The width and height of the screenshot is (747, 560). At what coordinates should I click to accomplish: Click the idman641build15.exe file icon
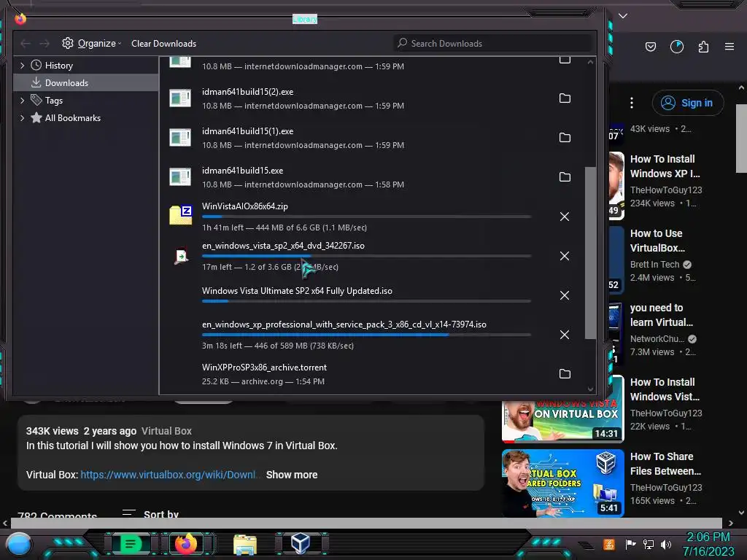(181, 176)
